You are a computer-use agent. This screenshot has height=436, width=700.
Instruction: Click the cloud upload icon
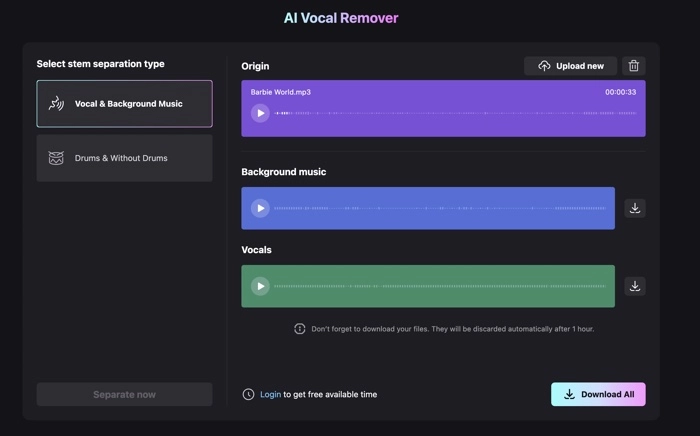544,66
